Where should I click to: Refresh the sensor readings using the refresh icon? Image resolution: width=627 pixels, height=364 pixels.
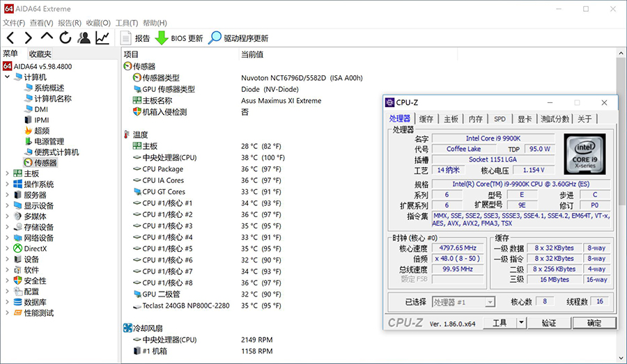pos(65,38)
